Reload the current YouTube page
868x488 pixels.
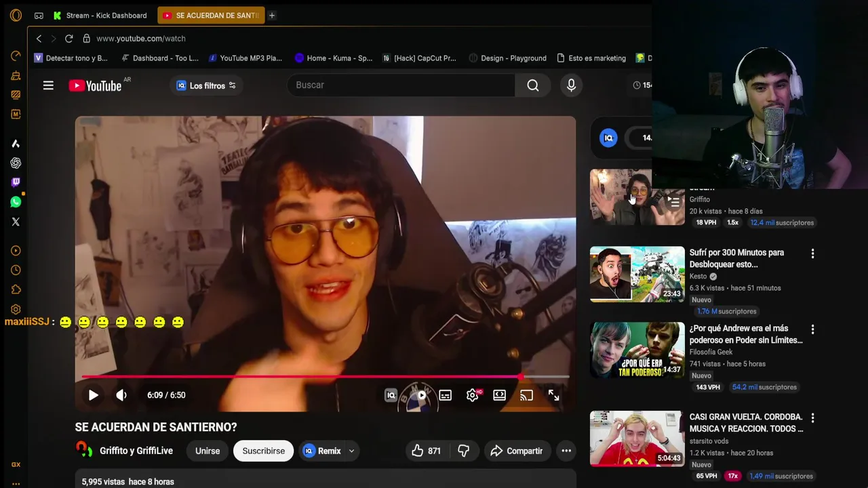(x=68, y=39)
